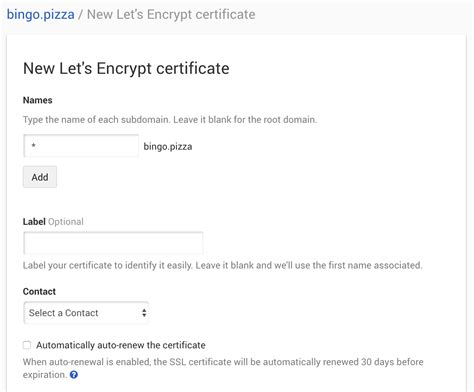Focus the certificate Label input field

click(113, 243)
